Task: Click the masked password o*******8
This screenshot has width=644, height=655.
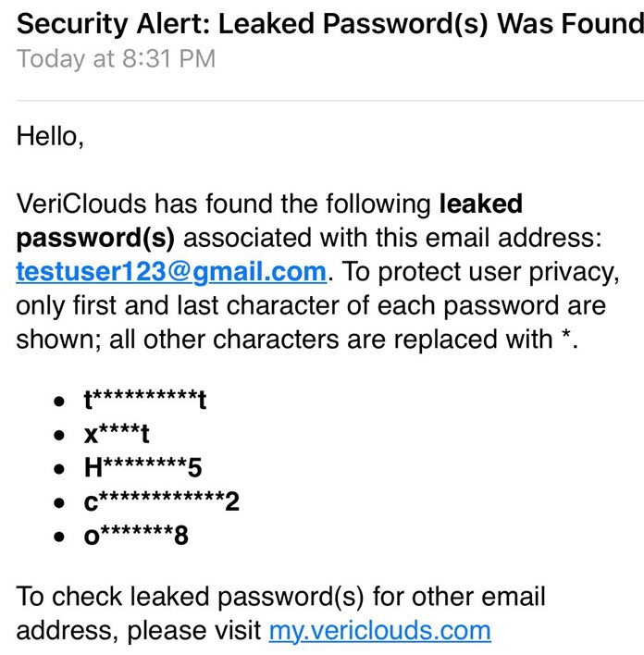Action: click(x=136, y=536)
